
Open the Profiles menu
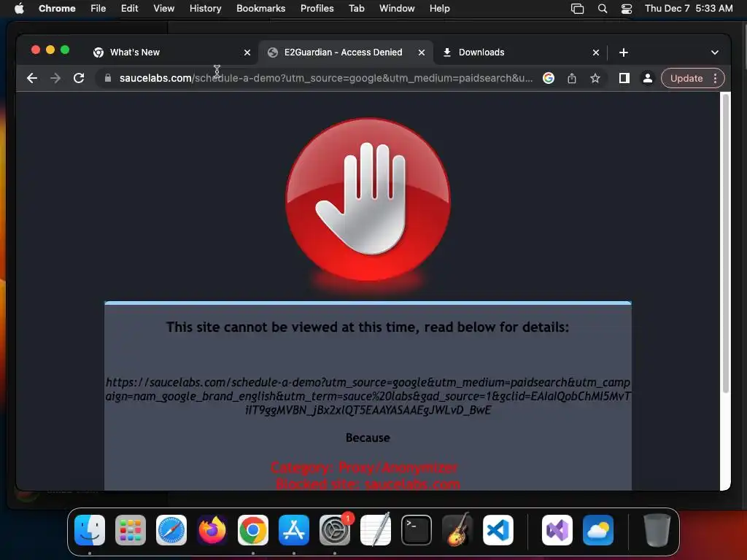(x=317, y=8)
